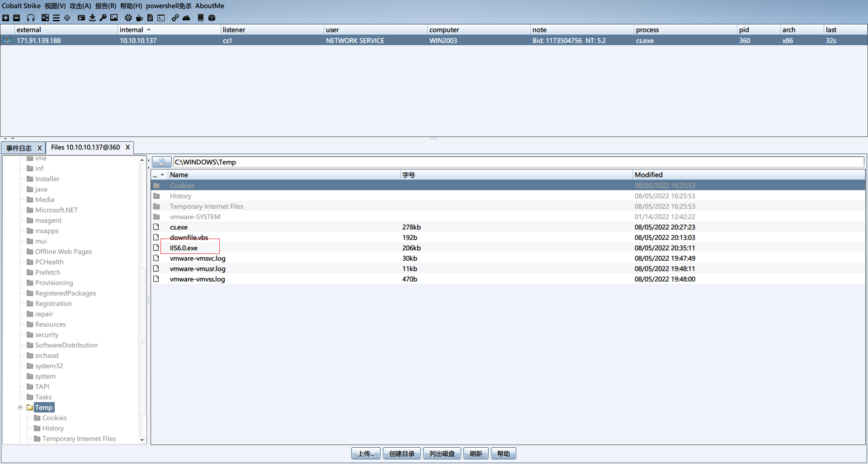The width and height of the screenshot is (868, 464).
Task: Open help via the book icon
Action: coord(201,18)
